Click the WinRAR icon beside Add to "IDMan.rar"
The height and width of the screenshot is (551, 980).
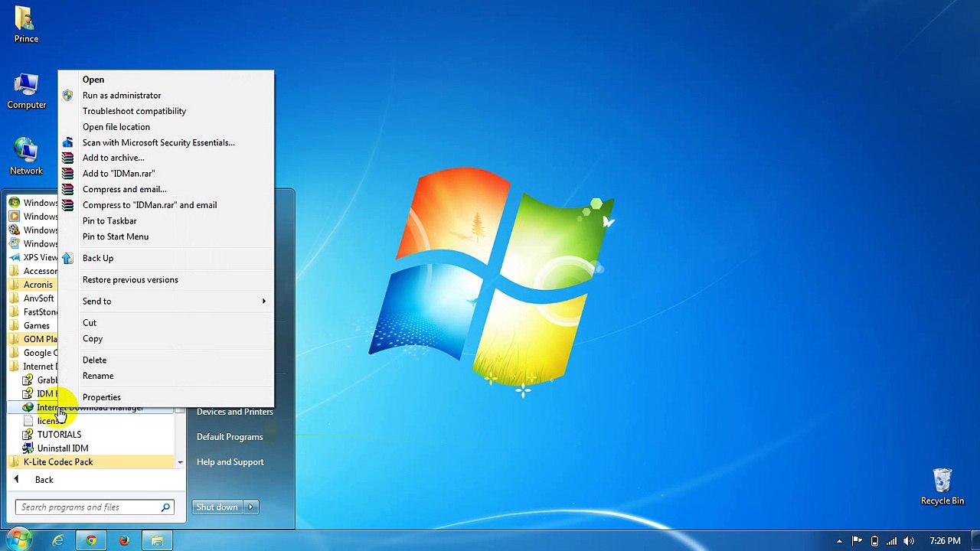click(x=67, y=174)
